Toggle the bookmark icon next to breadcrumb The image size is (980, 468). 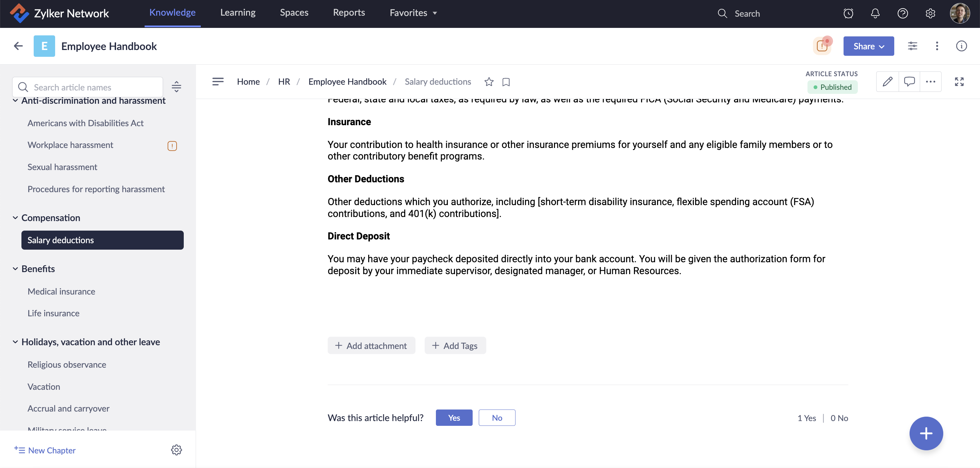click(x=506, y=82)
